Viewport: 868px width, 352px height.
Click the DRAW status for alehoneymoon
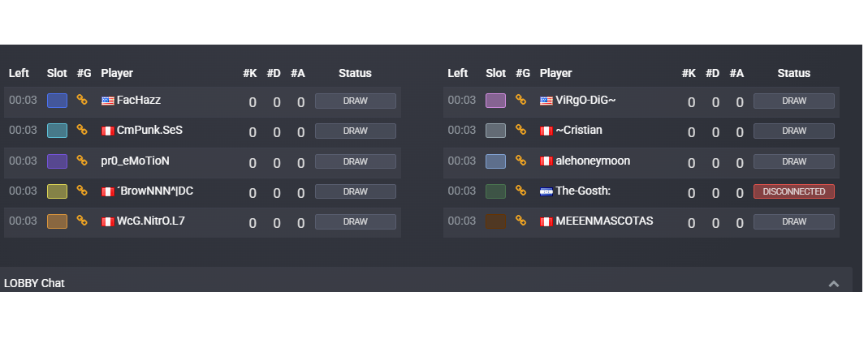794,161
